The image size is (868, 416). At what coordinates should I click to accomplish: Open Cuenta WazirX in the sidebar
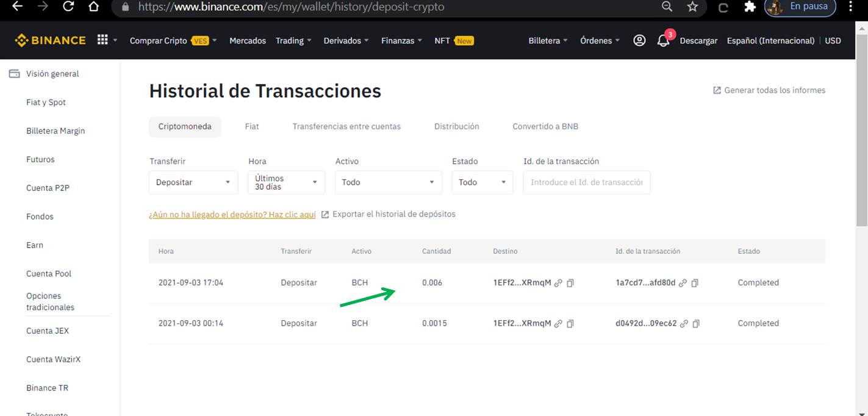[x=53, y=360]
